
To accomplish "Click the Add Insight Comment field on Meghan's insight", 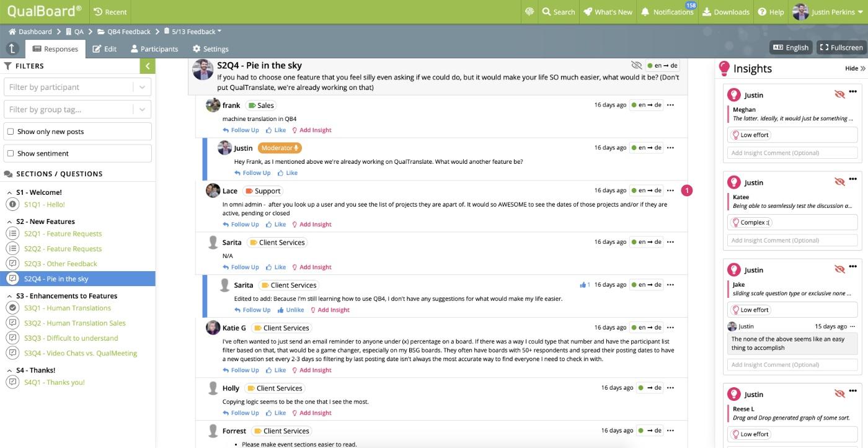I will (792, 153).
